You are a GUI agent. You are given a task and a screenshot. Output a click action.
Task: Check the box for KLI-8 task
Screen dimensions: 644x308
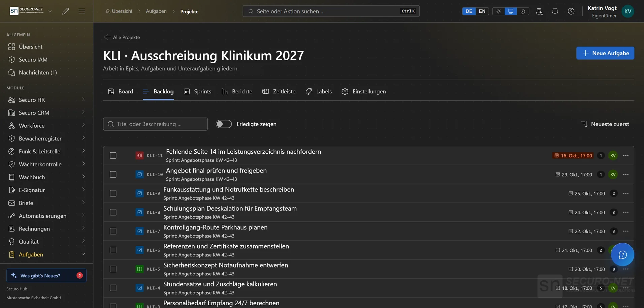pyautogui.click(x=113, y=212)
